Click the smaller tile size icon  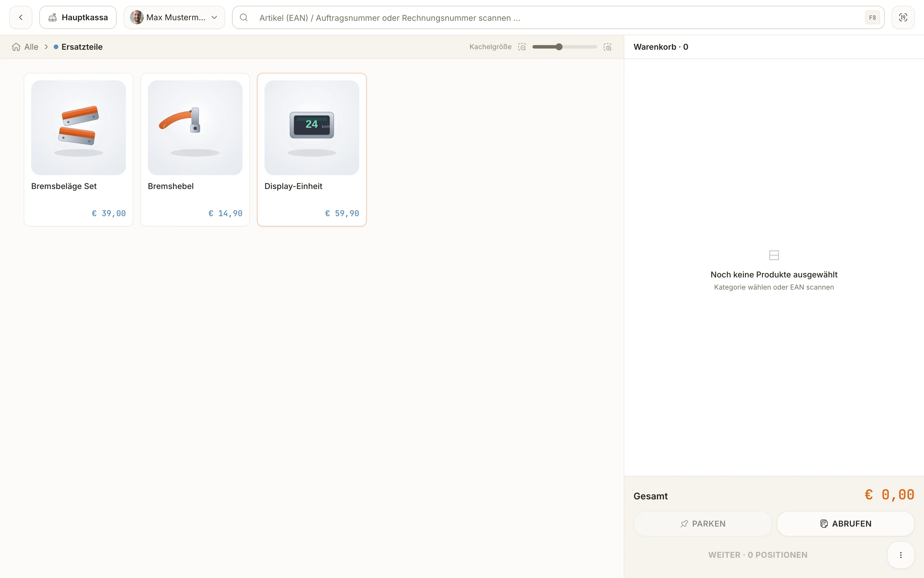click(522, 47)
